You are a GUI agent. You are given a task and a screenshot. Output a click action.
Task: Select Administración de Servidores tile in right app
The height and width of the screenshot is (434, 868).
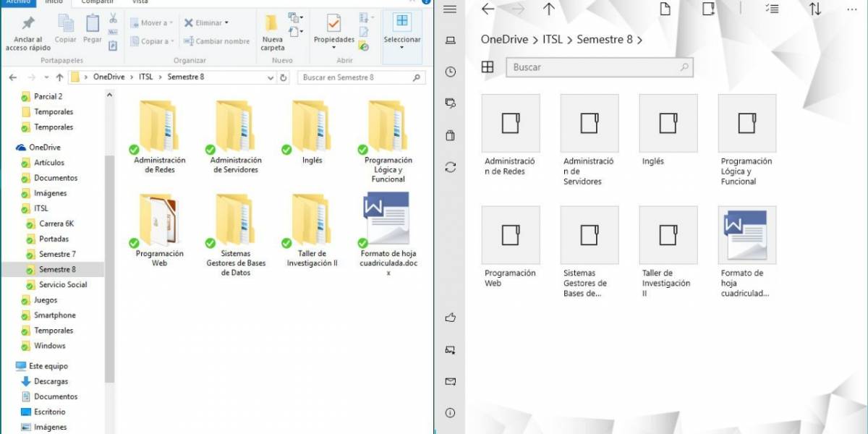tap(589, 140)
